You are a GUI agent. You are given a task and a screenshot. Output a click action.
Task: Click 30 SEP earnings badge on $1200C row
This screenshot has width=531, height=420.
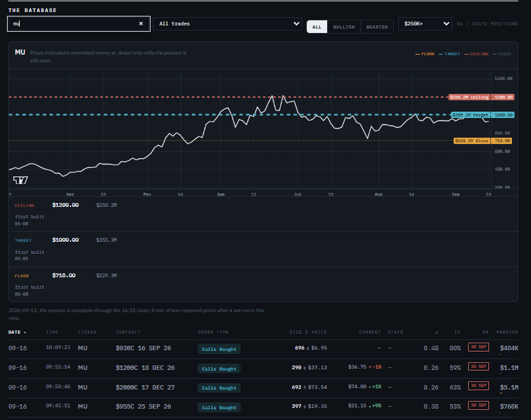coord(478,367)
